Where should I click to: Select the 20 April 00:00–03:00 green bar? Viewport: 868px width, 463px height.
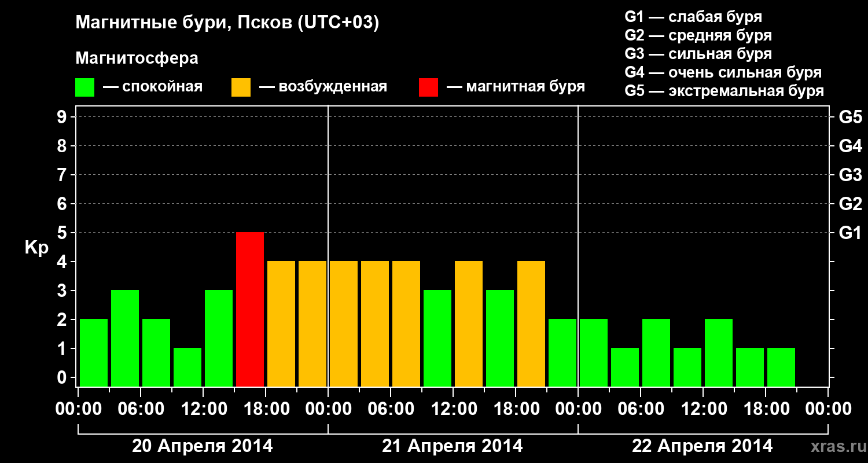click(x=94, y=352)
